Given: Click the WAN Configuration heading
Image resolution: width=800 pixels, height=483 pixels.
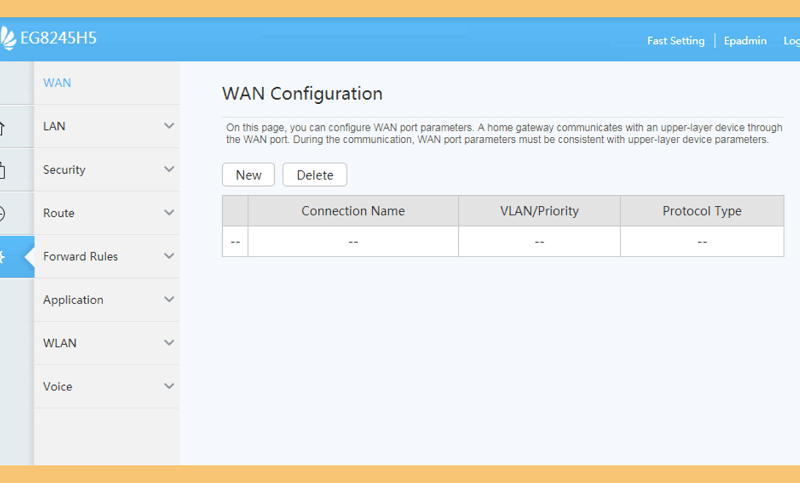Looking at the screenshot, I should pyautogui.click(x=302, y=94).
